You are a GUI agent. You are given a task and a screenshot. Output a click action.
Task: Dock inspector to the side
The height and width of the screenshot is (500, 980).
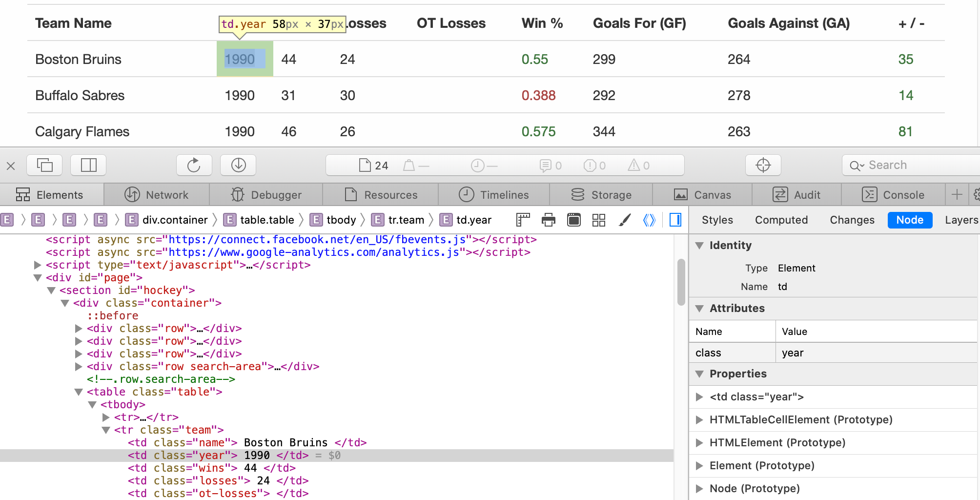click(x=88, y=165)
